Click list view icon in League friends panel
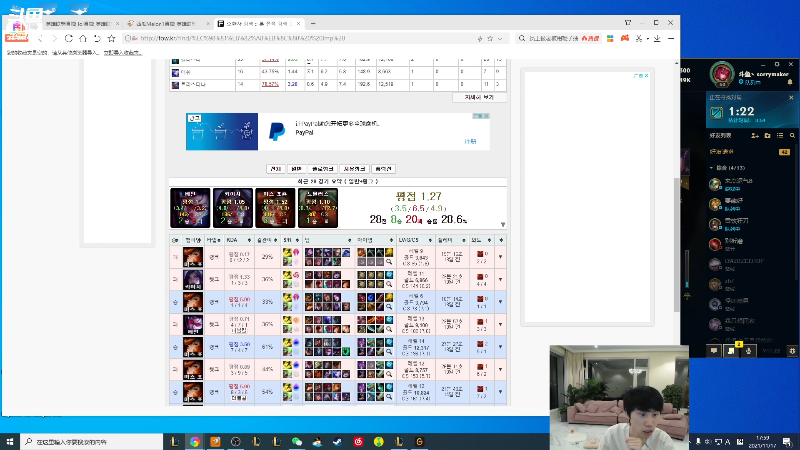The height and width of the screenshot is (450, 800). coord(780,136)
